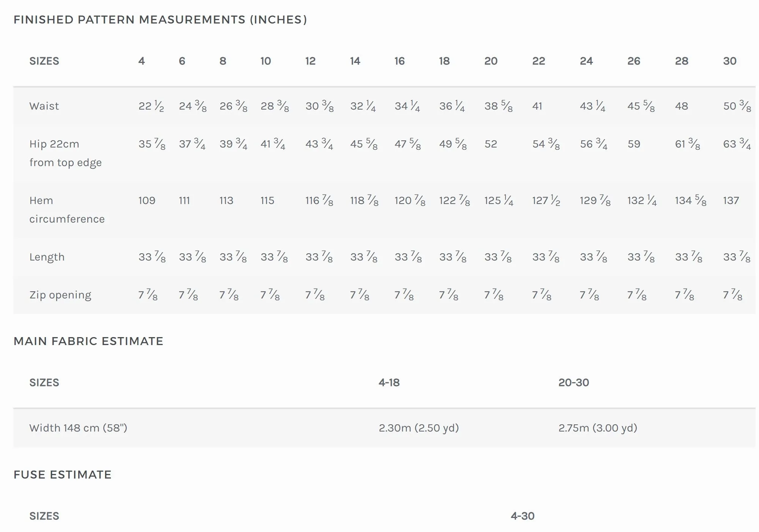Viewport: 759px width, 532px height.
Task: Select the Hem circumference row label
Action: click(67, 210)
